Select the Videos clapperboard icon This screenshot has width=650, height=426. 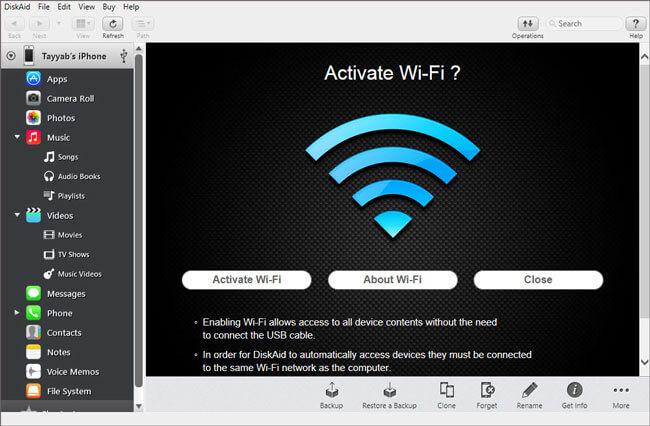[x=34, y=215]
